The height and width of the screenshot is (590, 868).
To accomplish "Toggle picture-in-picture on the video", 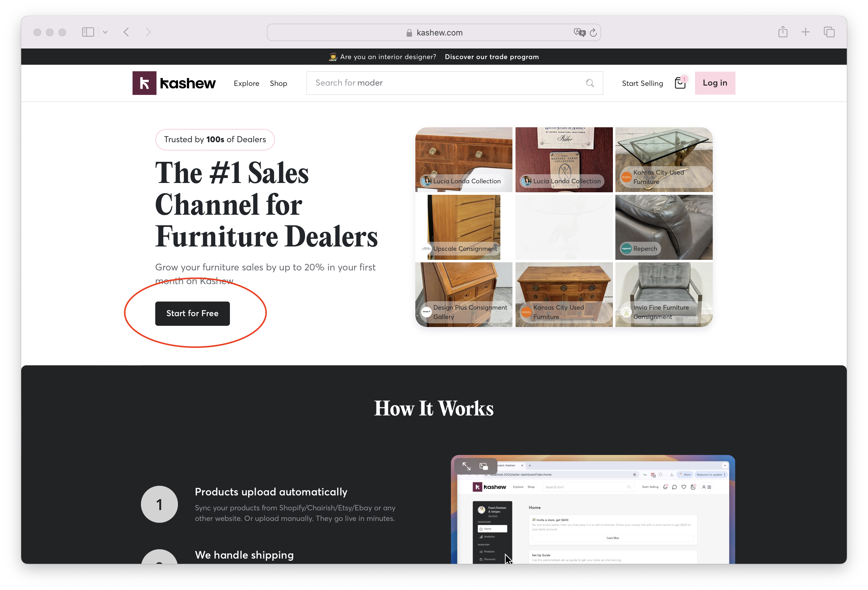I will 484,466.
